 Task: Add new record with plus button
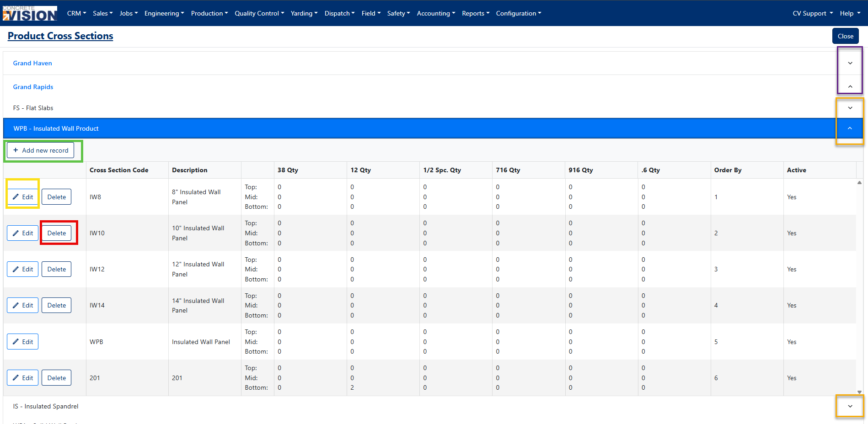(40, 150)
